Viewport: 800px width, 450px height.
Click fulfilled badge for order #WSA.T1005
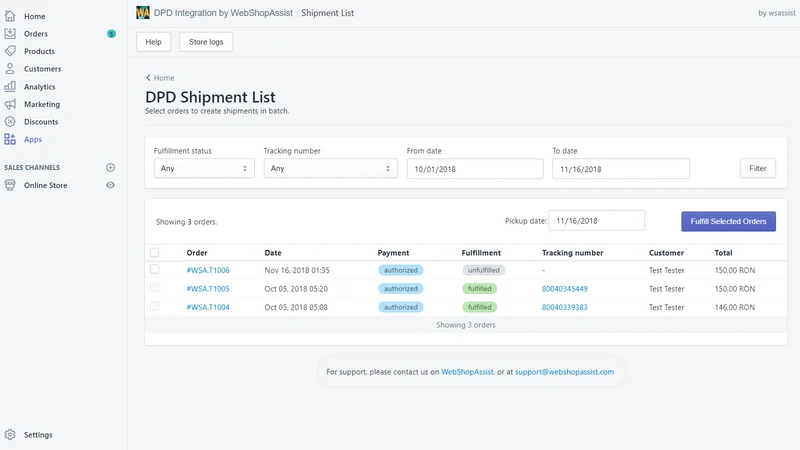click(480, 289)
